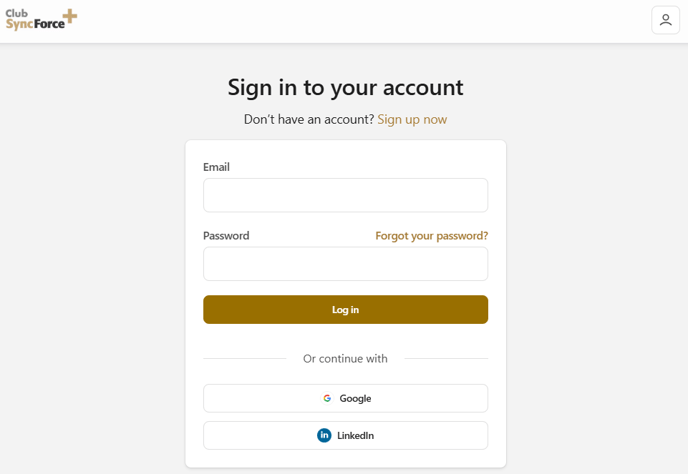Follow the Sign up now link
Screen dimensions: 688x474
tap(412, 119)
